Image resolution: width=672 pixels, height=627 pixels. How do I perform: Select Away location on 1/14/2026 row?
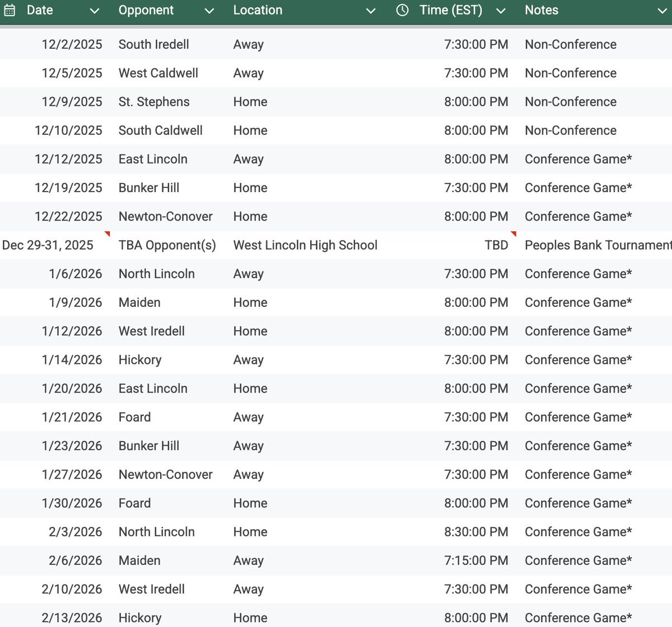[248, 360]
